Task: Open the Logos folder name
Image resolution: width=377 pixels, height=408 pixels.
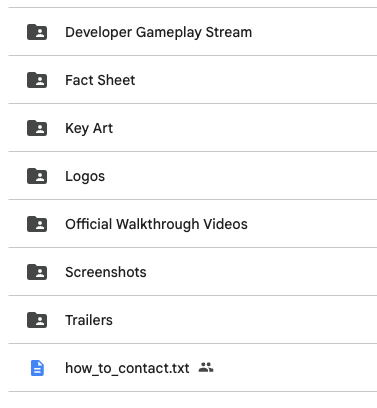Action: tap(85, 176)
